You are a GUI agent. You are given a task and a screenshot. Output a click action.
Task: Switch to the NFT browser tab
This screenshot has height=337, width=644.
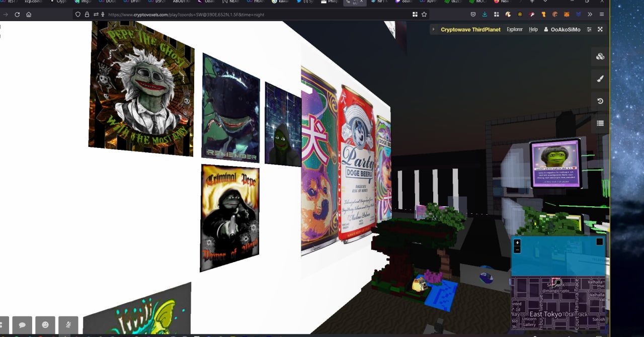(380, 2)
